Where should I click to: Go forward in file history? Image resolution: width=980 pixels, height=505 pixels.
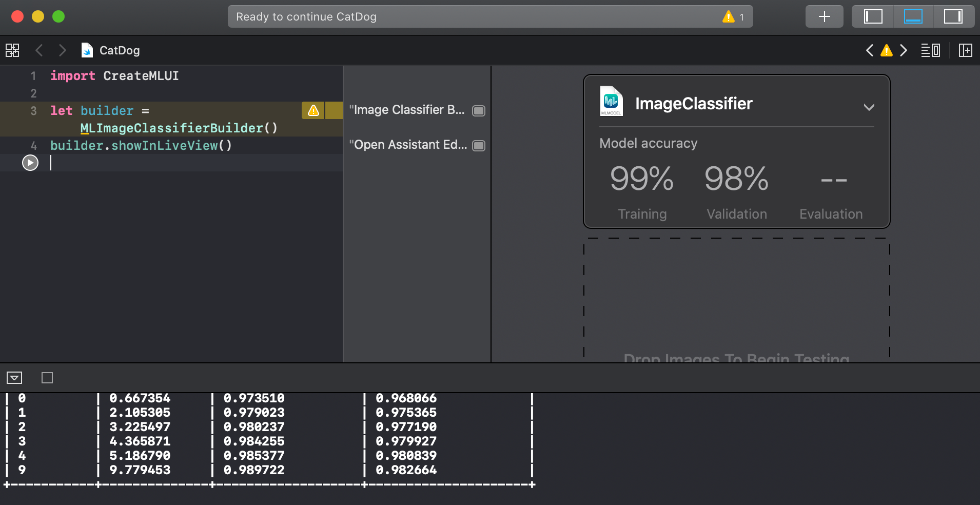62,50
